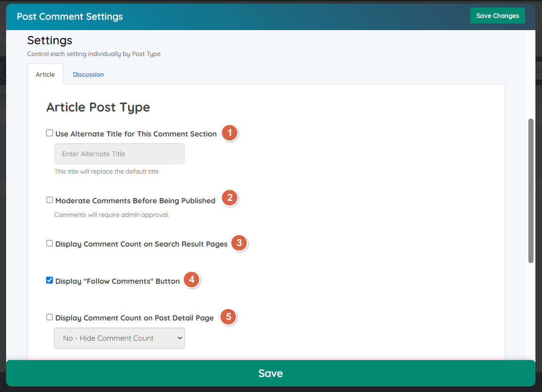Enable Use Alternate Title for This Comment Section
542x392 pixels.
click(x=49, y=133)
